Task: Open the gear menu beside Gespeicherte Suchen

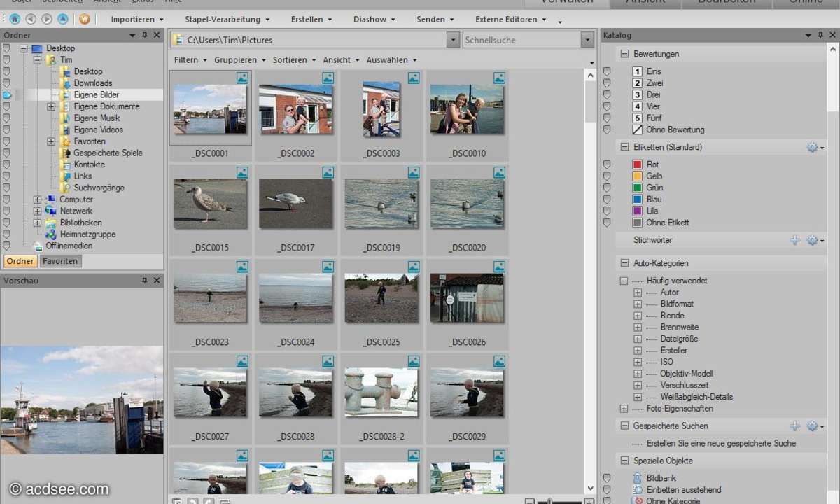Action: [x=815, y=426]
